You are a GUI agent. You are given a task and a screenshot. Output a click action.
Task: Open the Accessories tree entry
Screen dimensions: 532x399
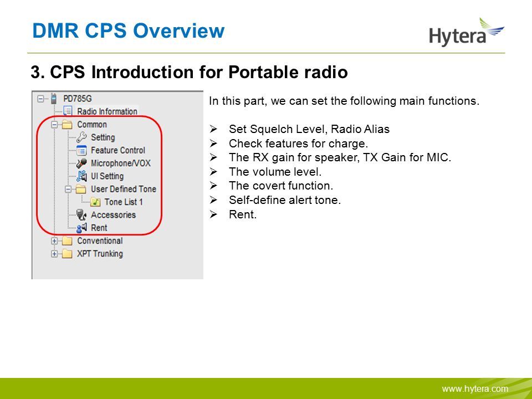coord(113,215)
